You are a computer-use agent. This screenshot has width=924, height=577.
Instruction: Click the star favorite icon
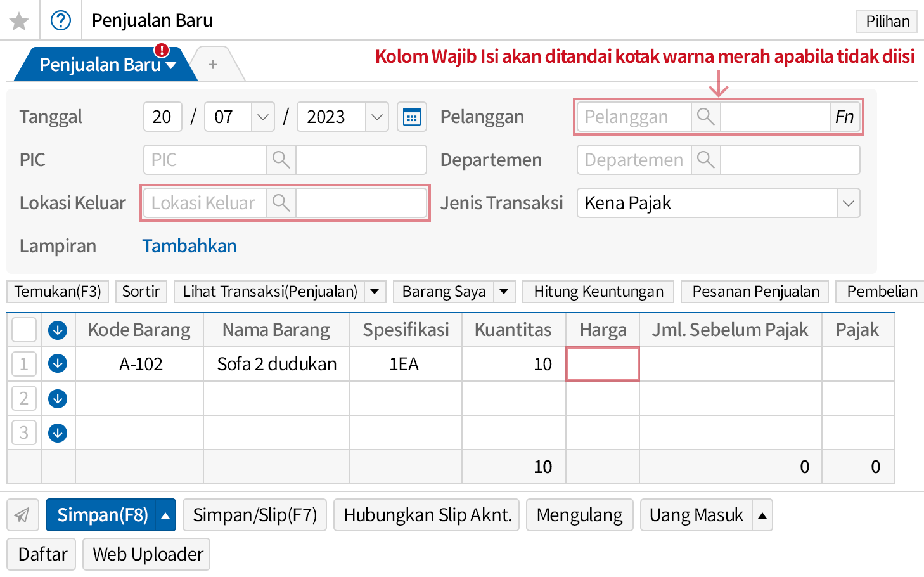pos(19,21)
